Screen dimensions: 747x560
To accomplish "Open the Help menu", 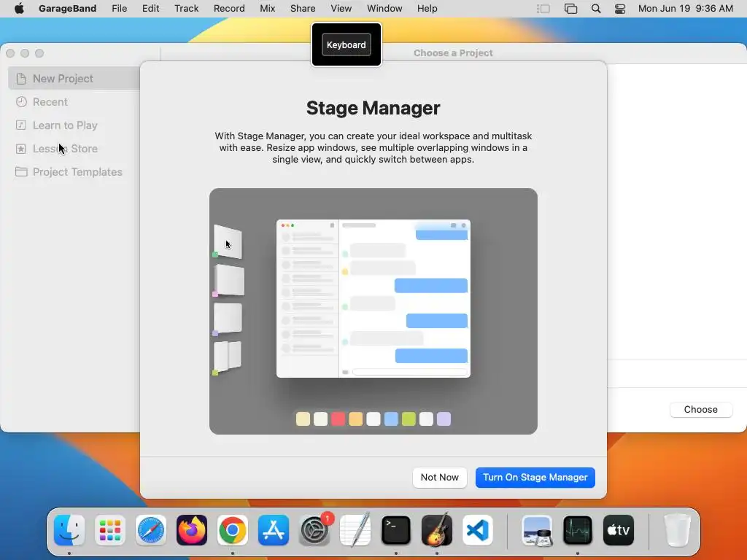I will pos(427,9).
